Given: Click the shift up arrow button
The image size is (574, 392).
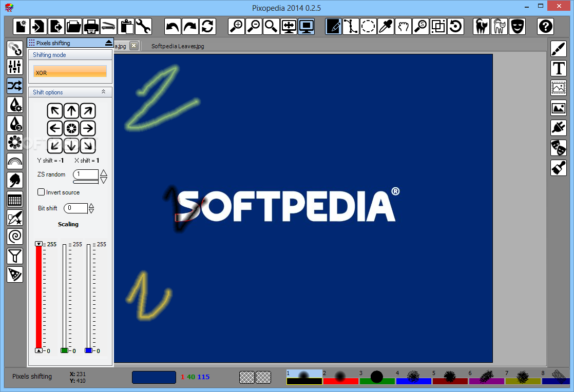Looking at the screenshot, I should click(71, 110).
